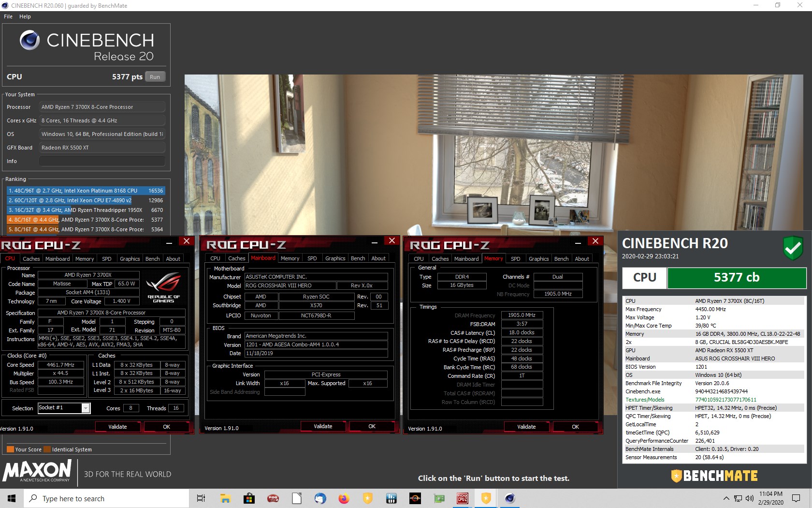812x508 pixels.
Task: Open the Socket #1 selection dropdown
Action: pos(64,408)
